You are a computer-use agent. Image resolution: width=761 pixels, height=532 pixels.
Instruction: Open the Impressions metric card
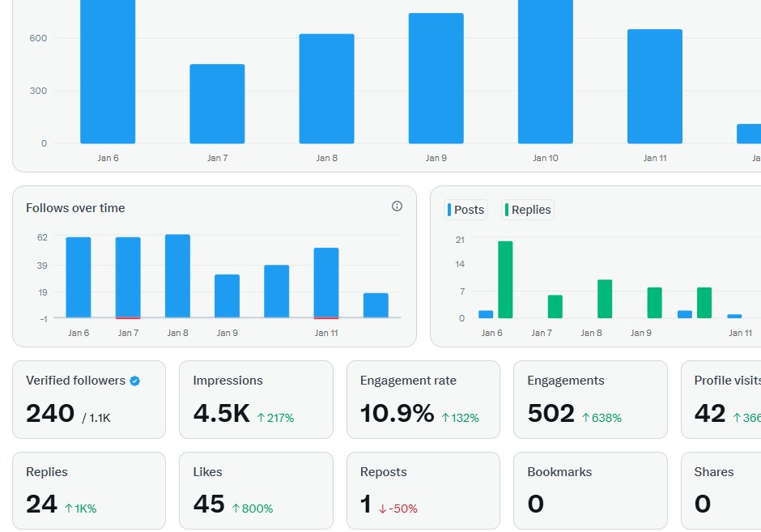[256, 399]
